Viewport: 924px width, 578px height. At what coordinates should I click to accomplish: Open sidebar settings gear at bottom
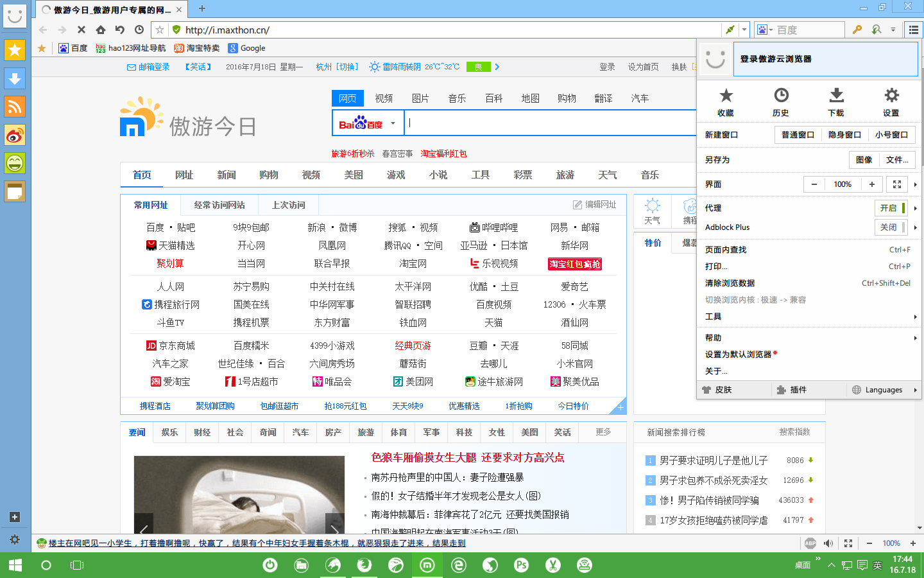pyautogui.click(x=15, y=539)
